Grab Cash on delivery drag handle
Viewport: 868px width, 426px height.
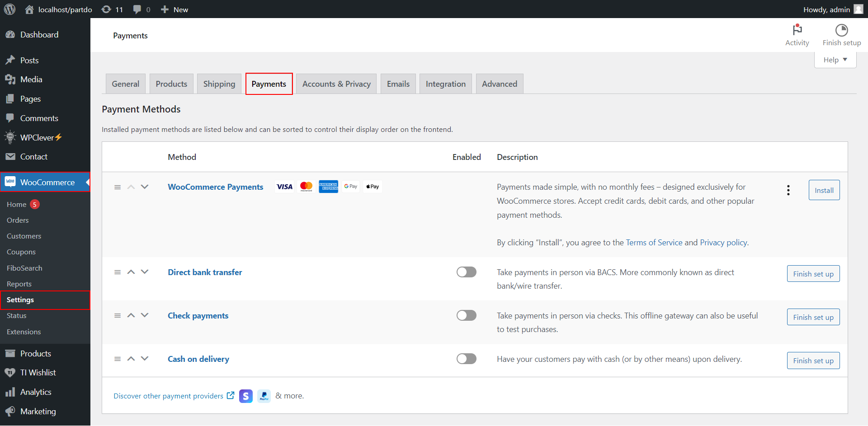click(118, 359)
